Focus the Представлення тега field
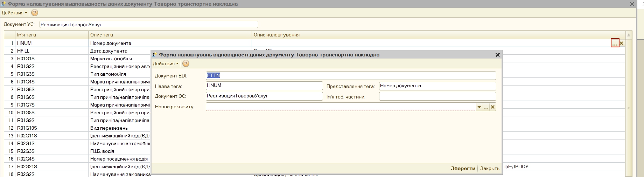644x177 pixels. point(437,86)
